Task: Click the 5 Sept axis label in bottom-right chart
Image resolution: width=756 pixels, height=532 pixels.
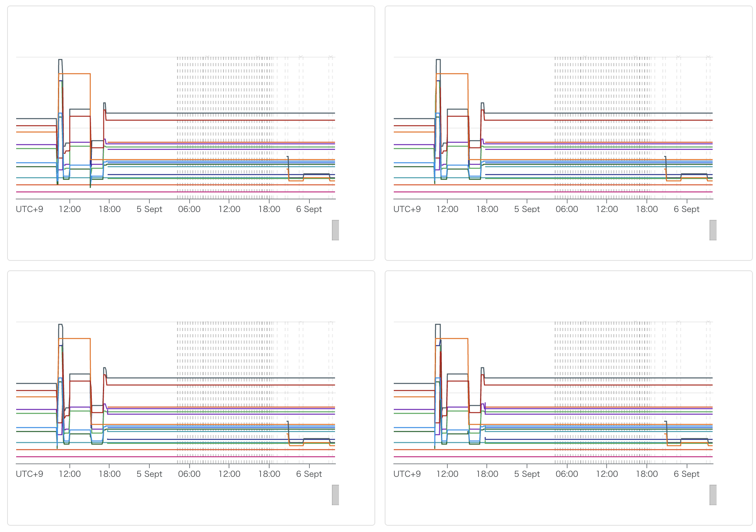Action: tap(527, 474)
